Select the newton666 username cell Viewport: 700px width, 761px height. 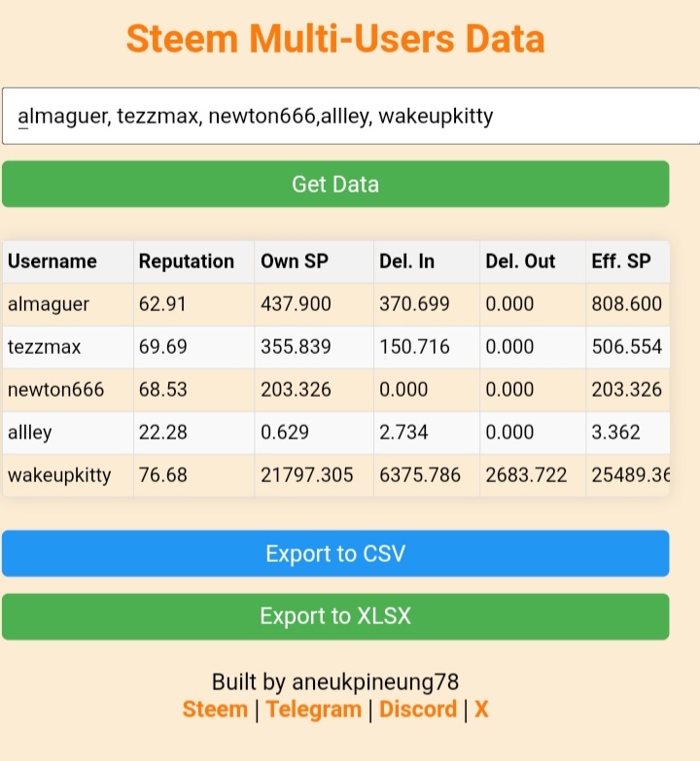coord(68,390)
